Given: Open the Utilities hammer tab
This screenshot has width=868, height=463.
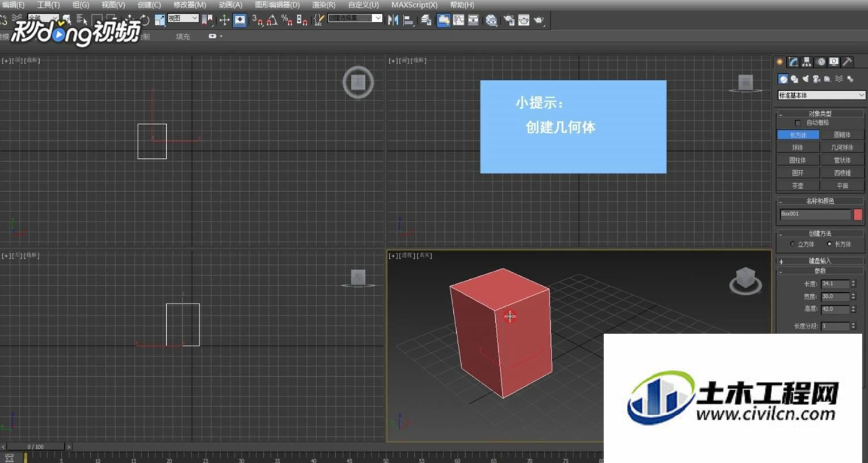Looking at the screenshot, I should [x=847, y=62].
